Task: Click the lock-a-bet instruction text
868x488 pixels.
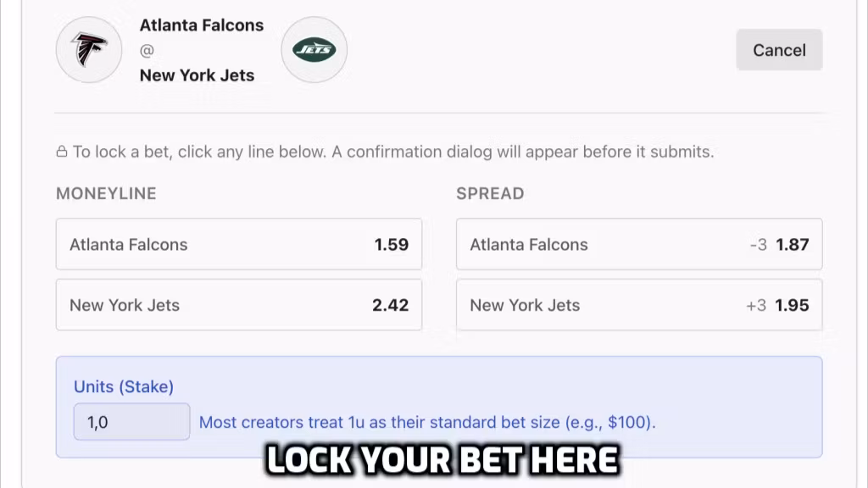Action: pyautogui.click(x=393, y=152)
